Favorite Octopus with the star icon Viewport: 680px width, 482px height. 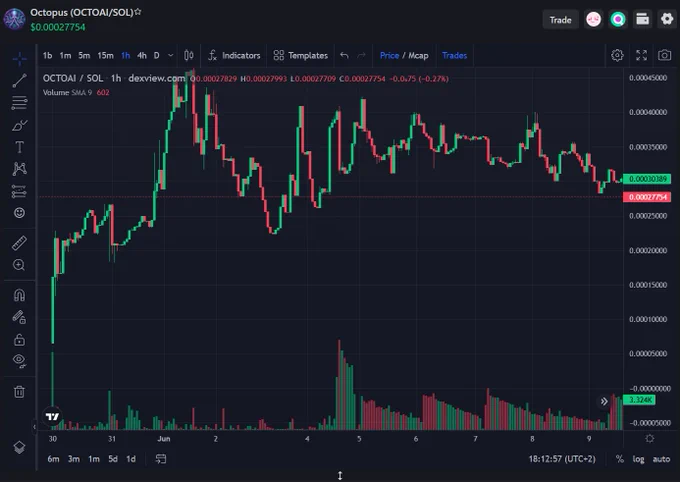coord(137,12)
